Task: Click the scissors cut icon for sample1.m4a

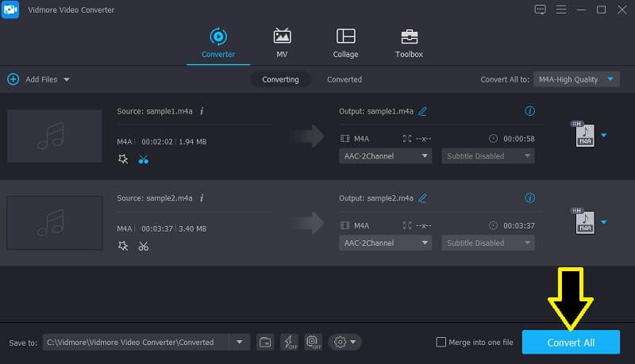Action: click(143, 159)
